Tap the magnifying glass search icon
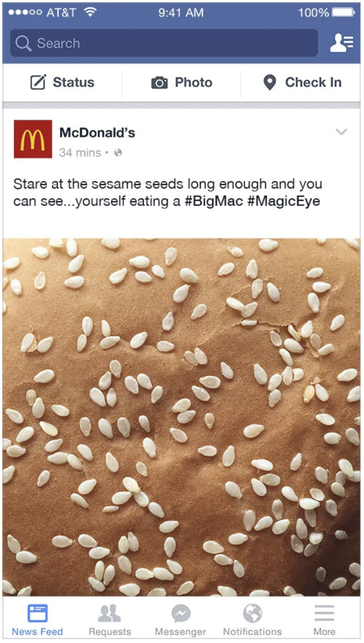 (23, 43)
